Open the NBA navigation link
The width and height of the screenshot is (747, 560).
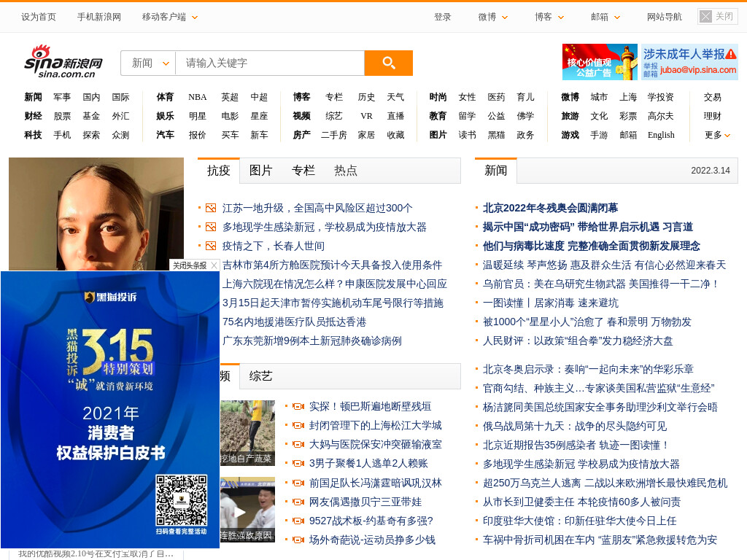[197, 97]
